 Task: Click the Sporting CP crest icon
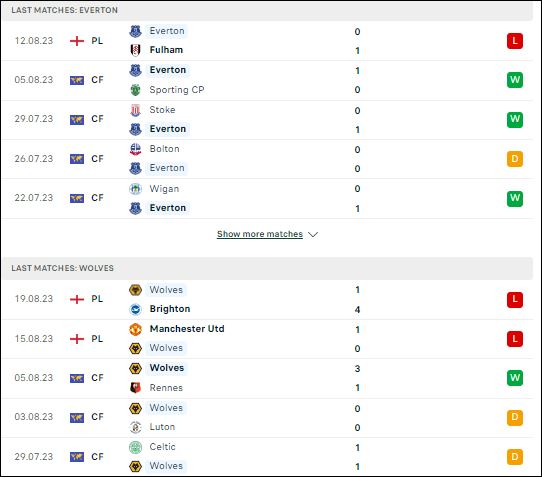pyautogui.click(x=135, y=90)
